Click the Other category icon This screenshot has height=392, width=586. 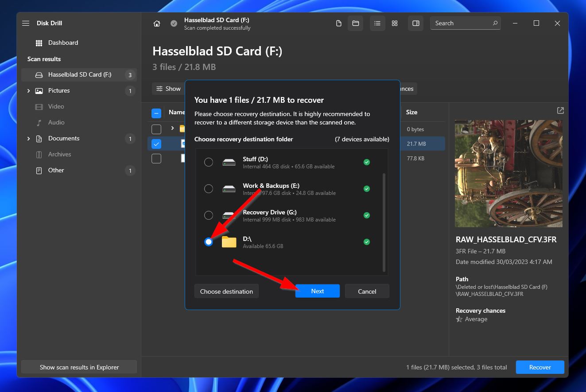point(39,171)
